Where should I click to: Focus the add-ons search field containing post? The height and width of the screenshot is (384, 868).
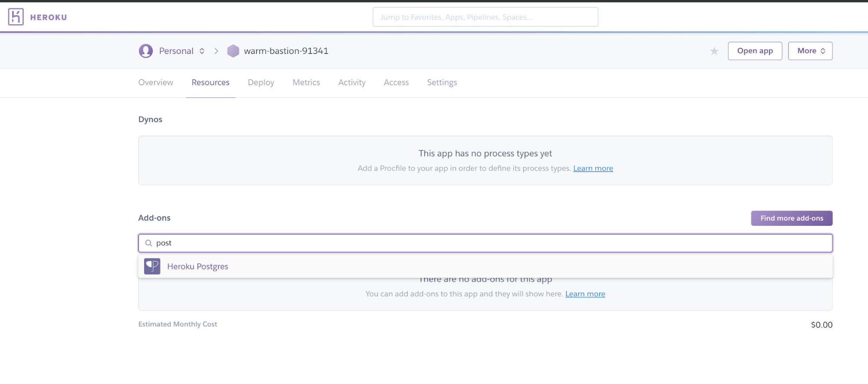tap(485, 243)
